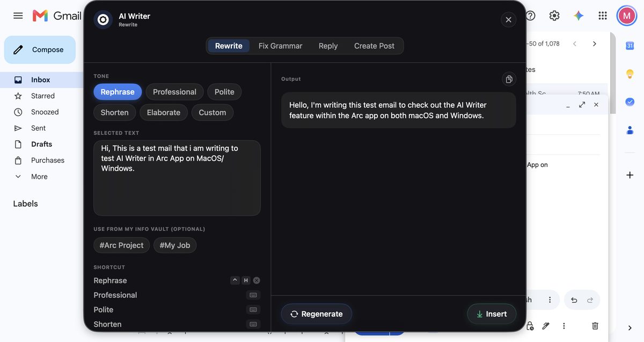The width and height of the screenshot is (644, 342).
Task: Select the Elaborate tone
Action: coord(164,112)
